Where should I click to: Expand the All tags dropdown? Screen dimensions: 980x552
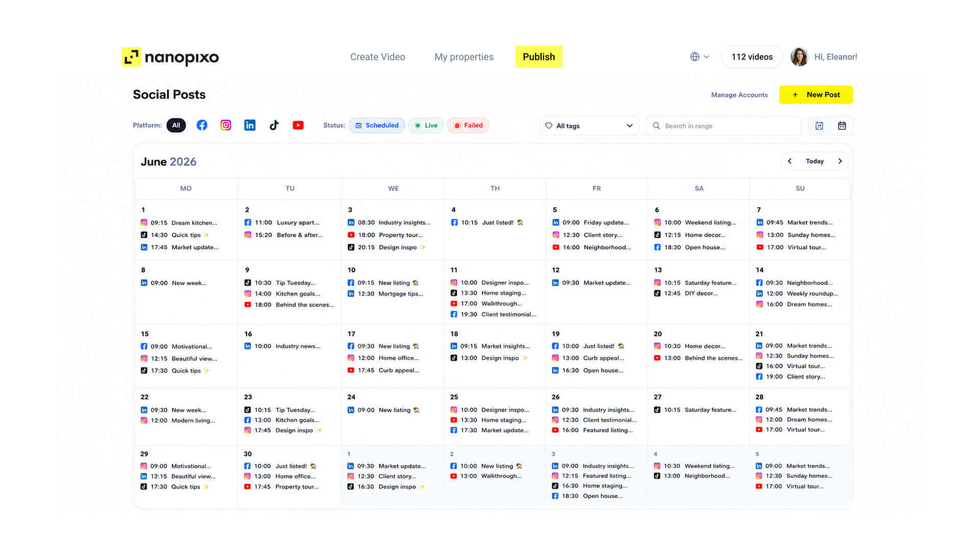click(590, 126)
